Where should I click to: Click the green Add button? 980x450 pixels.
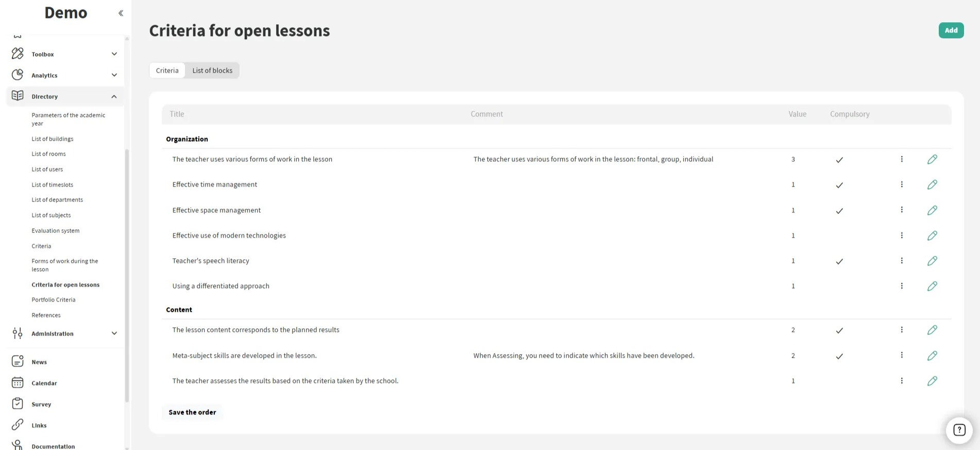[951, 30]
